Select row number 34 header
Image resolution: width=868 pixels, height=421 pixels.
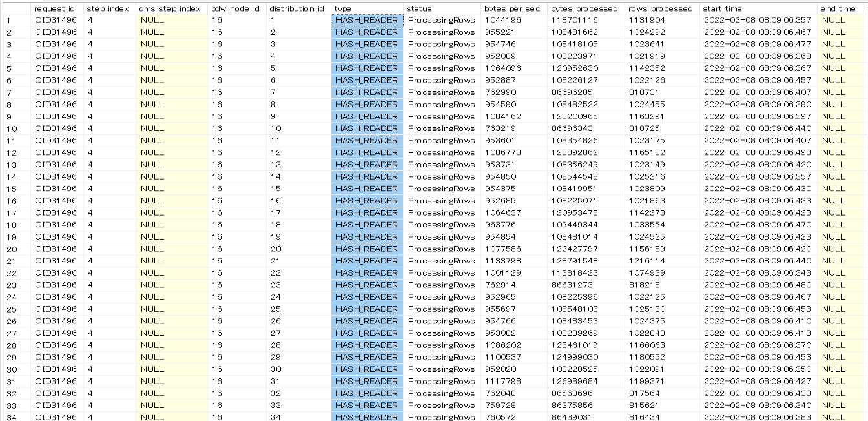click(x=15, y=418)
